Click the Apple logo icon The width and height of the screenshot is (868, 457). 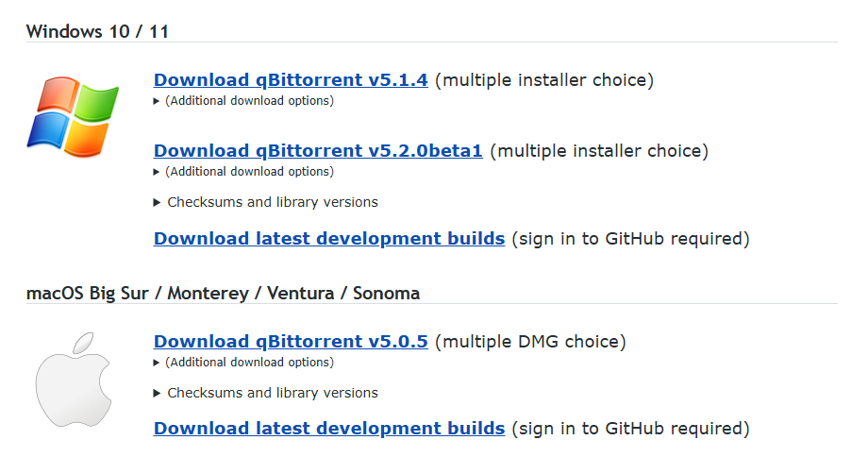pos(73,380)
